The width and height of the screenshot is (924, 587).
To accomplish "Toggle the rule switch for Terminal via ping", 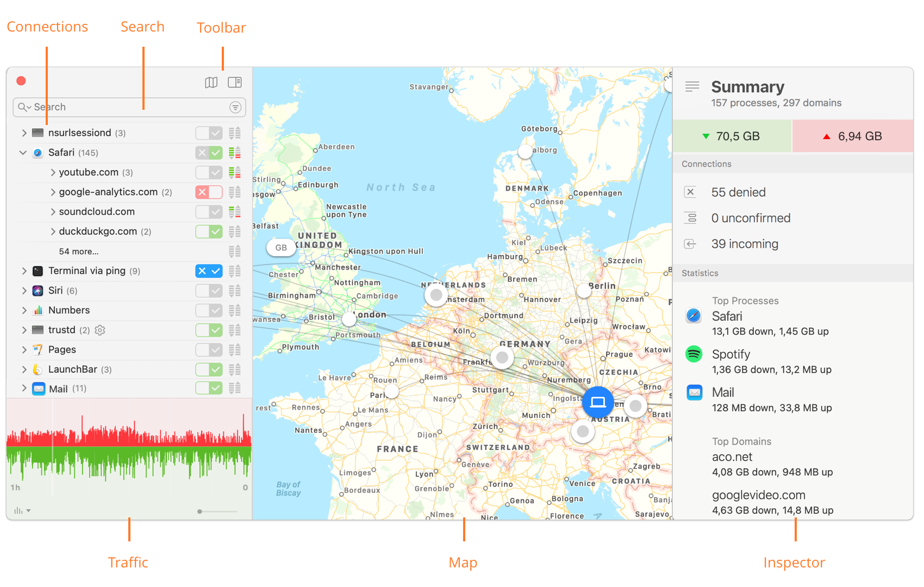I will (209, 271).
